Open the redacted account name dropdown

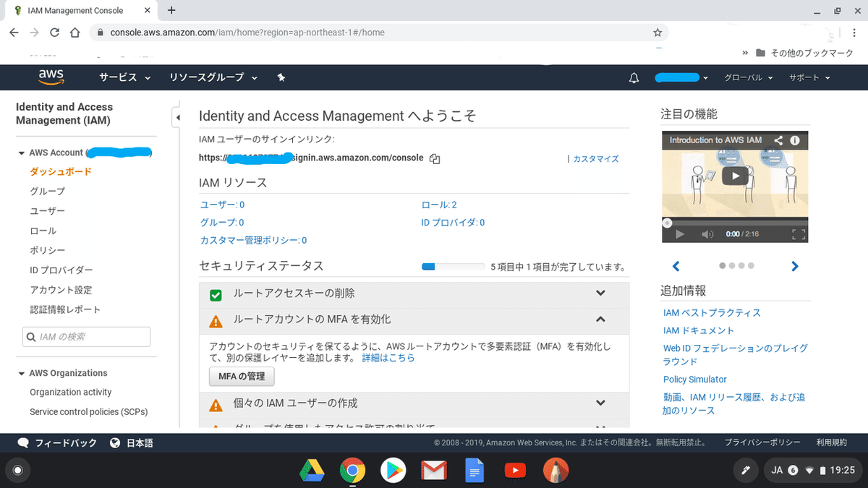pos(681,77)
